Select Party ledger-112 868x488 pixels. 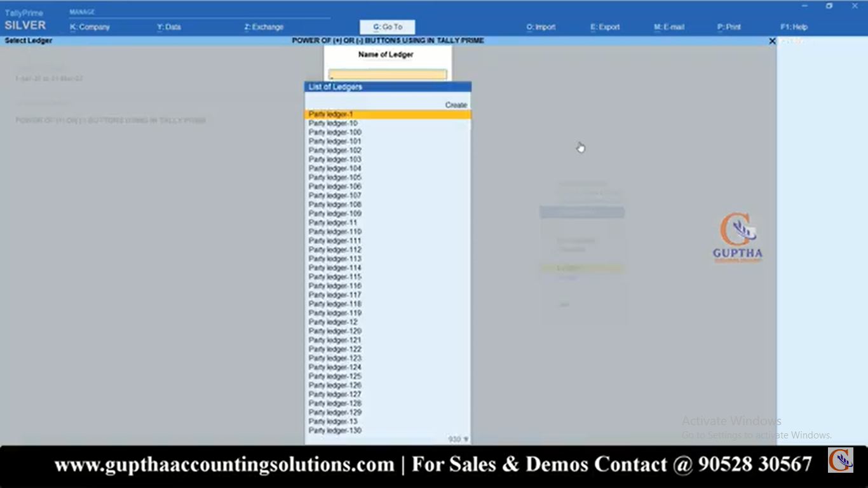[x=388, y=250]
